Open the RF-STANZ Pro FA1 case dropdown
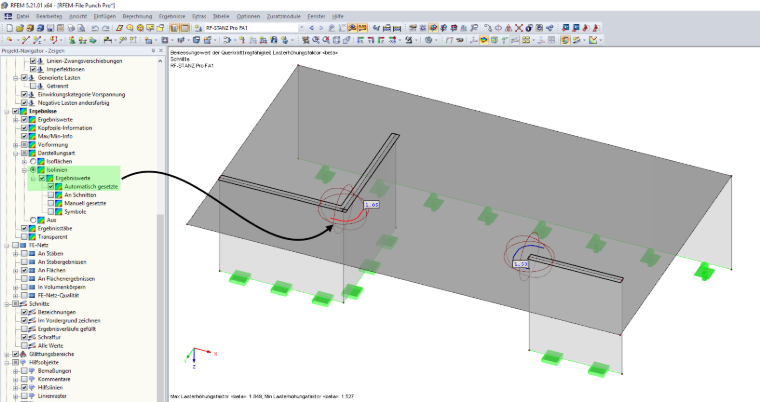The width and height of the screenshot is (760, 402). tap(301, 28)
